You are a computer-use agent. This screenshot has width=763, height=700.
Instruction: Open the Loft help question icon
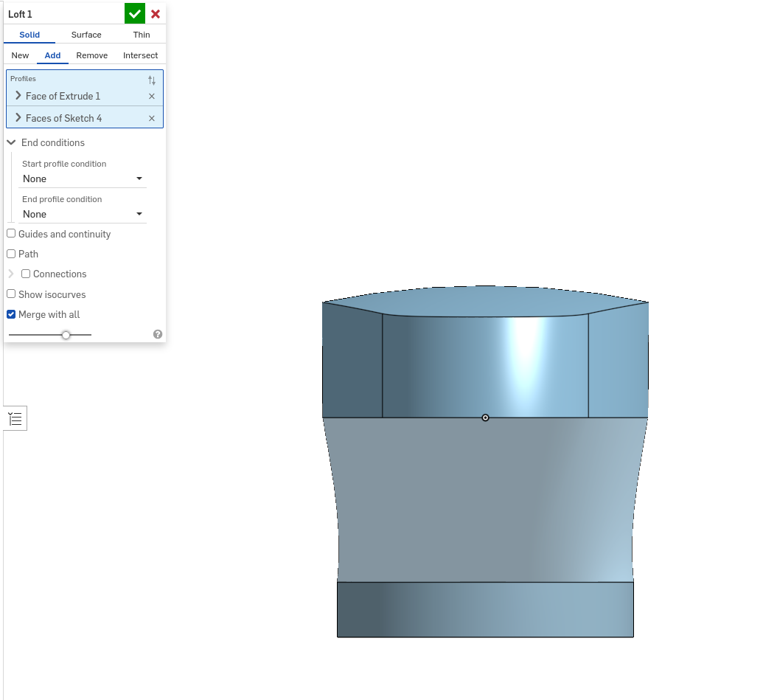(x=158, y=334)
